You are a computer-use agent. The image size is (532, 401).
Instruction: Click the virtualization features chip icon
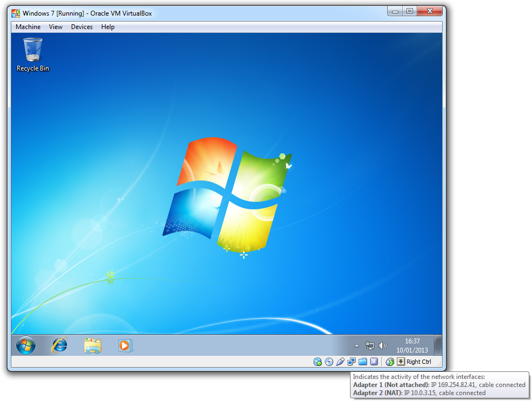click(374, 362)
